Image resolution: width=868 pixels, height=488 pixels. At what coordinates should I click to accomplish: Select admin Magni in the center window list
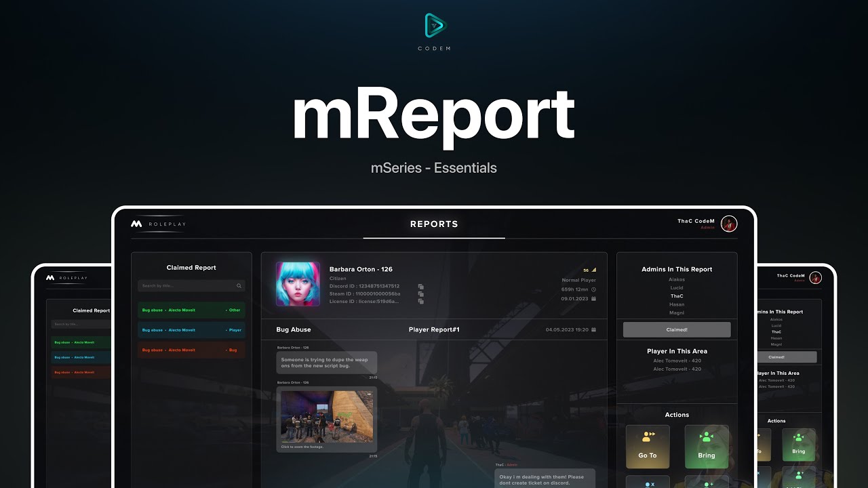click(677, 312)
